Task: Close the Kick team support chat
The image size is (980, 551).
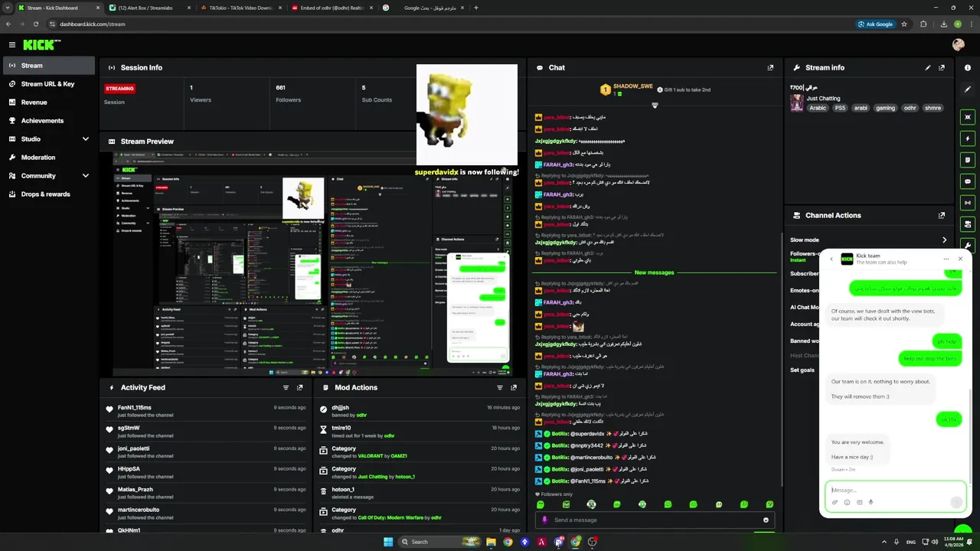Action: 960,259
